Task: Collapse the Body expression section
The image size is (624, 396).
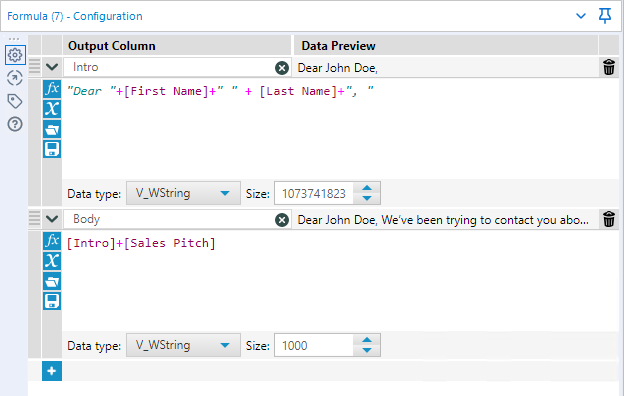Action: (52, 219)
